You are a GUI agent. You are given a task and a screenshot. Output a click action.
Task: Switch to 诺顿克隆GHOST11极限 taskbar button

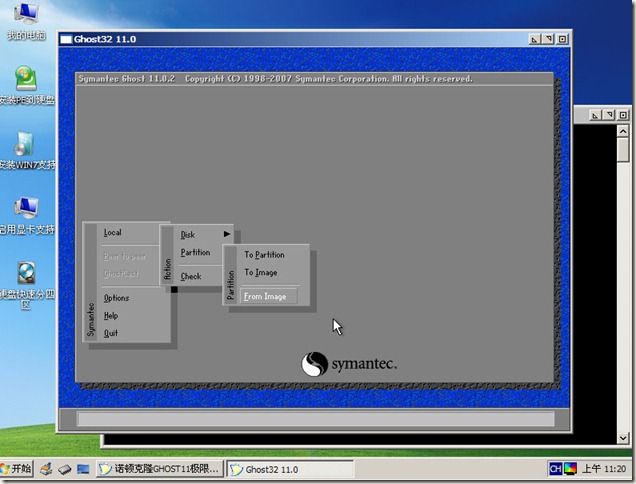[x=160, y=469]
